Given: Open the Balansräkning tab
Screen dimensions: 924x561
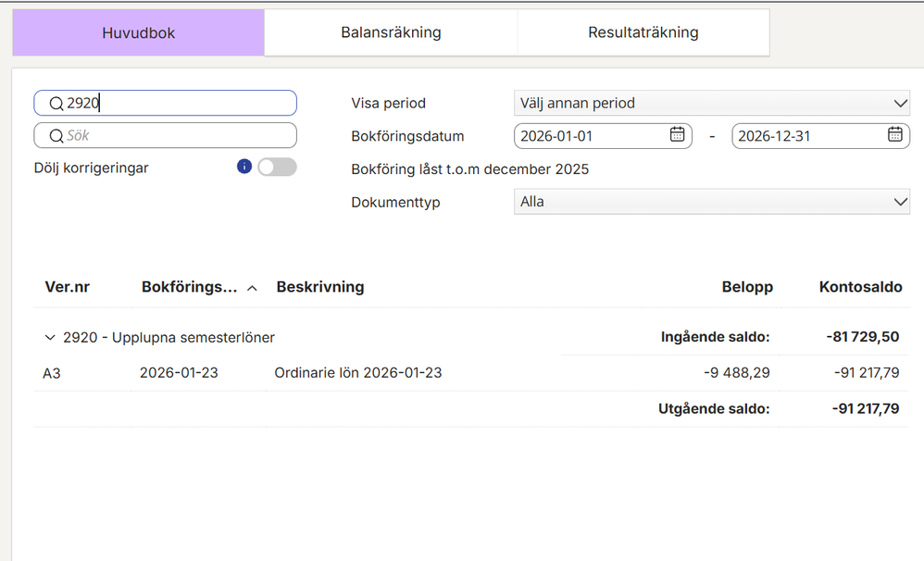Looking at the screenshot, I should coord(391,33).
